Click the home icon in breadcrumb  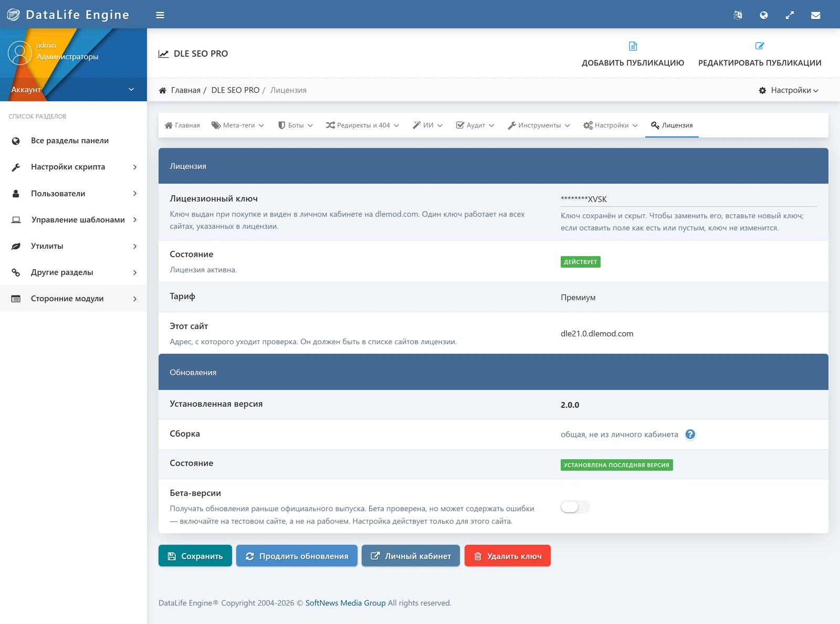coord(163,90)
